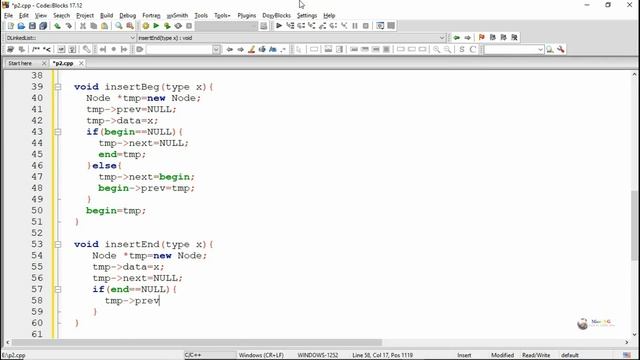
Task: Save all files via toolbar
Action: (43, 26)
